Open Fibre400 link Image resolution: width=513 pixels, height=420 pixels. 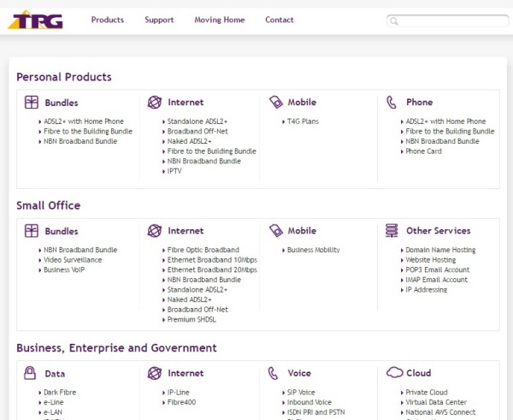(181, 402)
